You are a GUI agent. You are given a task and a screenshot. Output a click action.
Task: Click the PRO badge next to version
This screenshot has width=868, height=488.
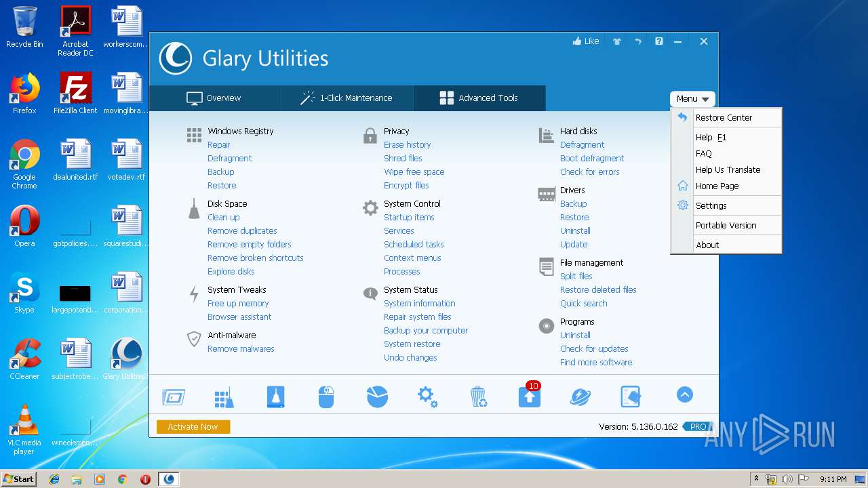point(697,427)
